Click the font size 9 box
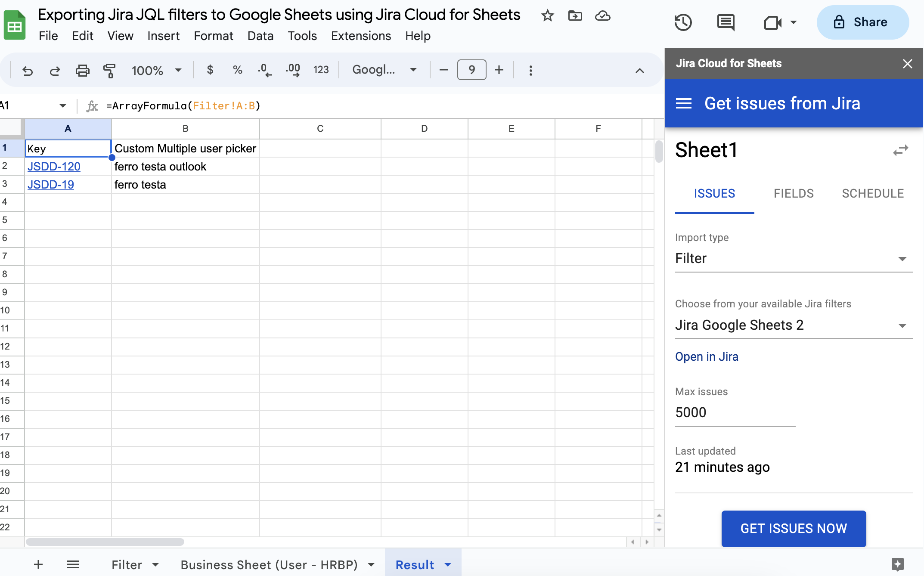The width and height of the screenshot is (924, 576). click(471, 70)
